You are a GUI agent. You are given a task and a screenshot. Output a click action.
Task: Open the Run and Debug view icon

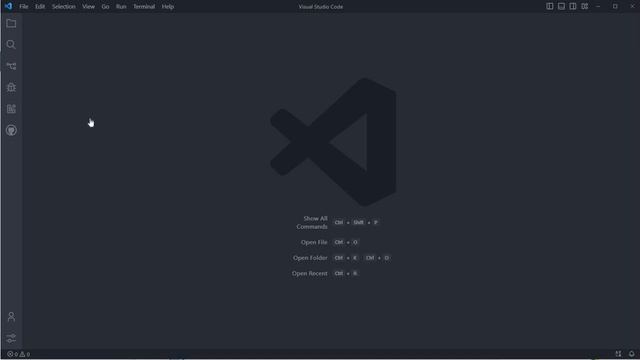point(11,87)
